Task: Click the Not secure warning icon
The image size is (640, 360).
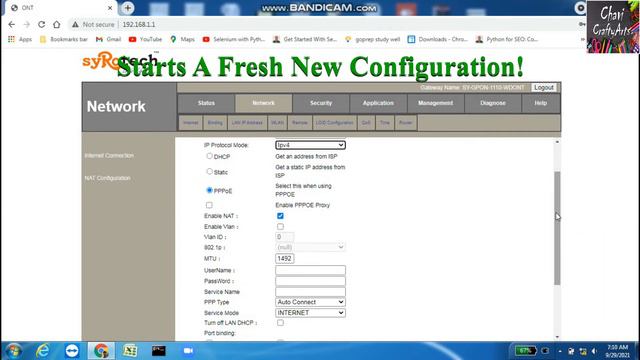Action: coord(75,24)
